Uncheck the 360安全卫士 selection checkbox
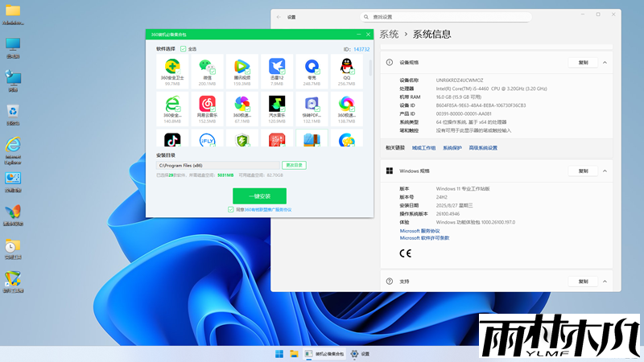The image size is (644, 362). (179, 72)
